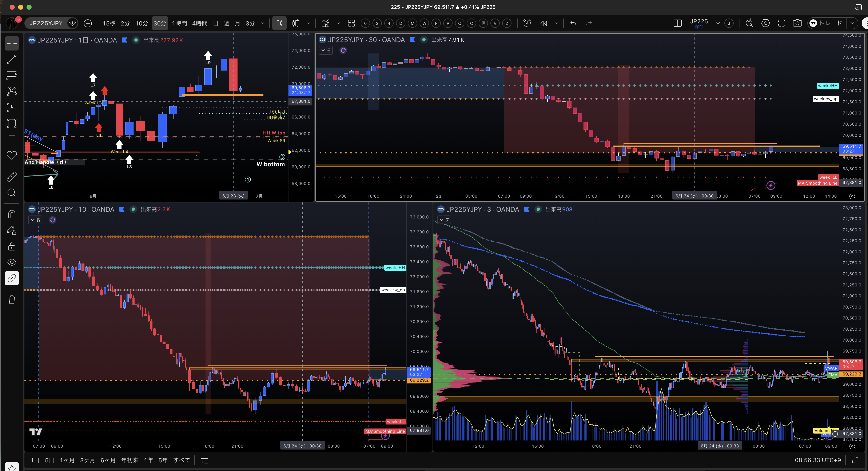This screenshot has width=868, height=471.
Task: Open the 30-minute chart's axis settings gear
Action: (x=852, y=196)
